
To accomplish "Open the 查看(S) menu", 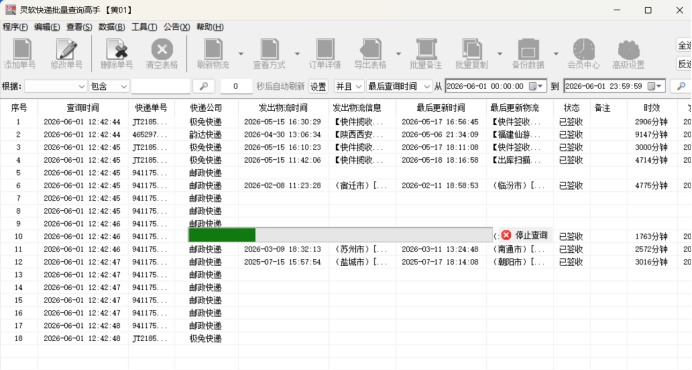I will 79,27.
